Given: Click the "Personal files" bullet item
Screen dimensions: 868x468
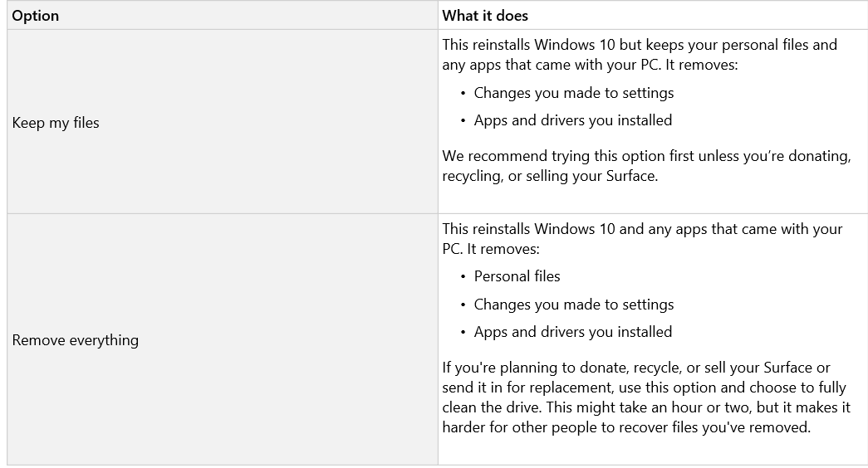Looking at the screenshot, I should point(517,276).
